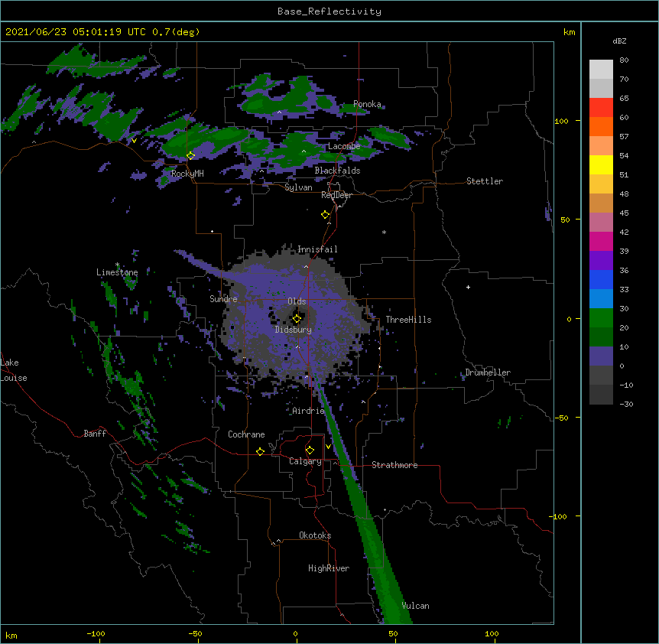Click the white asterisk marker east of Innisfail
The width and height of the screenshot is (659, 644).
384,232
